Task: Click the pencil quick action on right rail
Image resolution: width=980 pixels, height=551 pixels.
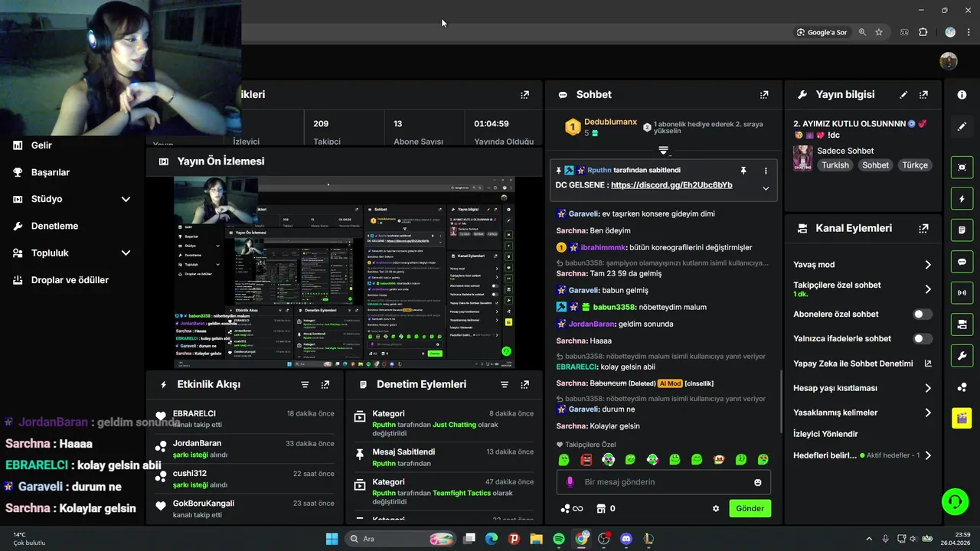Action: coord(962,126)
